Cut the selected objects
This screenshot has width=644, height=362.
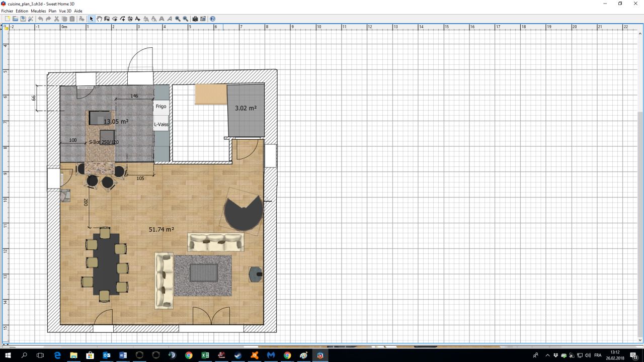point(56,19)
